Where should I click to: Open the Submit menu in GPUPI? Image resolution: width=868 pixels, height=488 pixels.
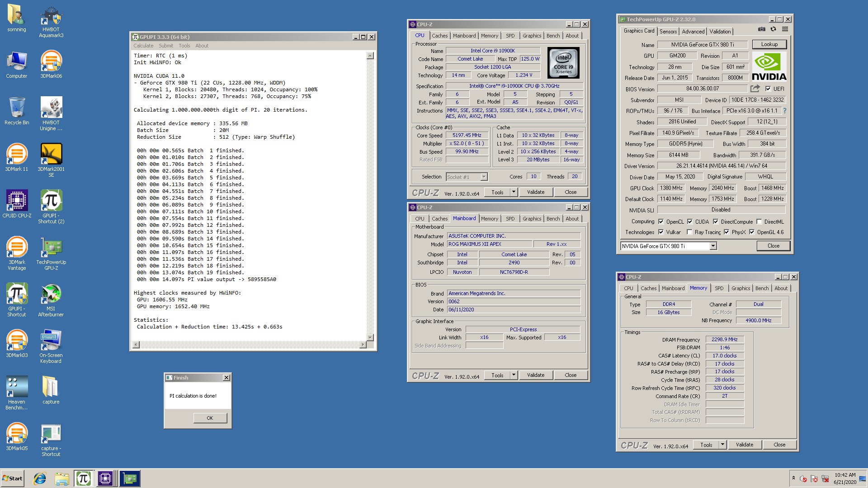click(166, 46)
